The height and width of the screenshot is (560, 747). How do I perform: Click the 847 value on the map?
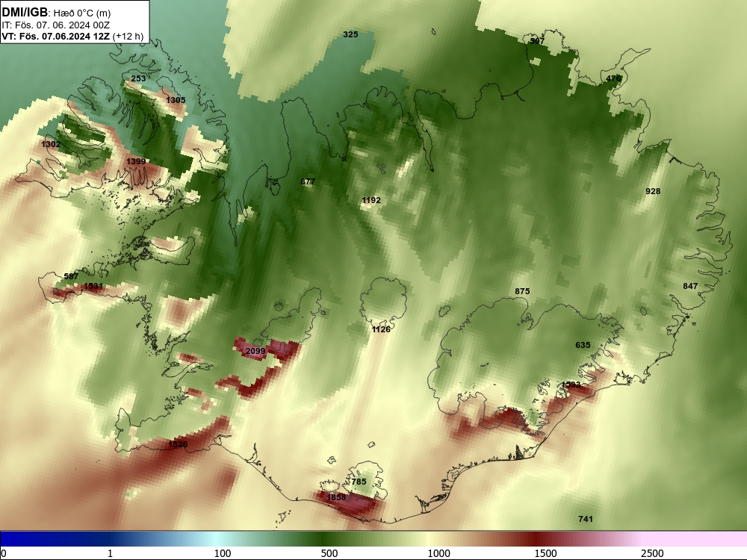tap(690, 286)
